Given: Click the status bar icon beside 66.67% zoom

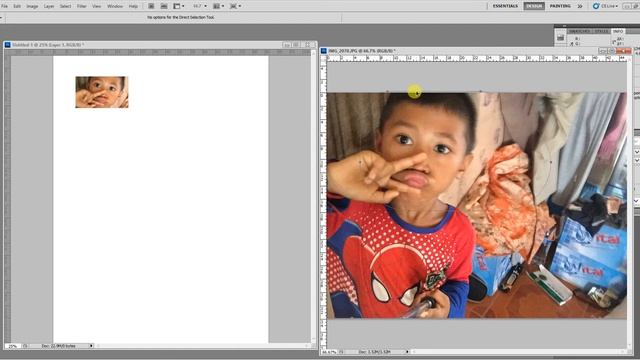Looking at the screenshot, I should point(342,351).
